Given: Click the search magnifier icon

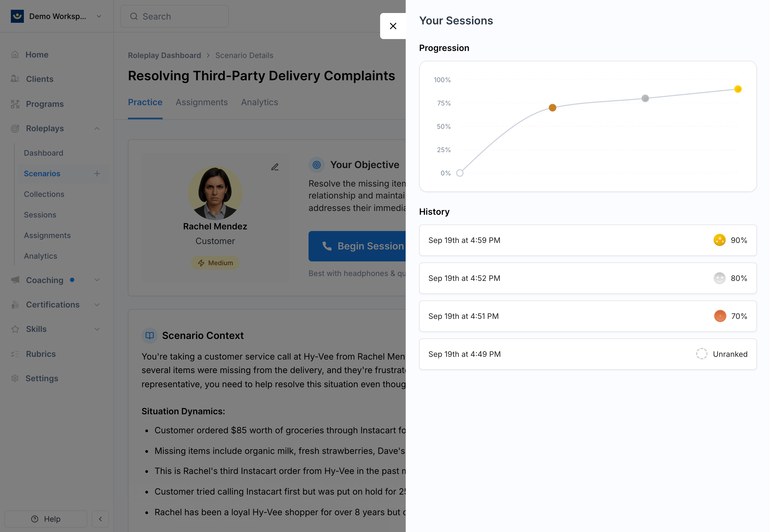Looking at the screenshot, I should [134, 16].
